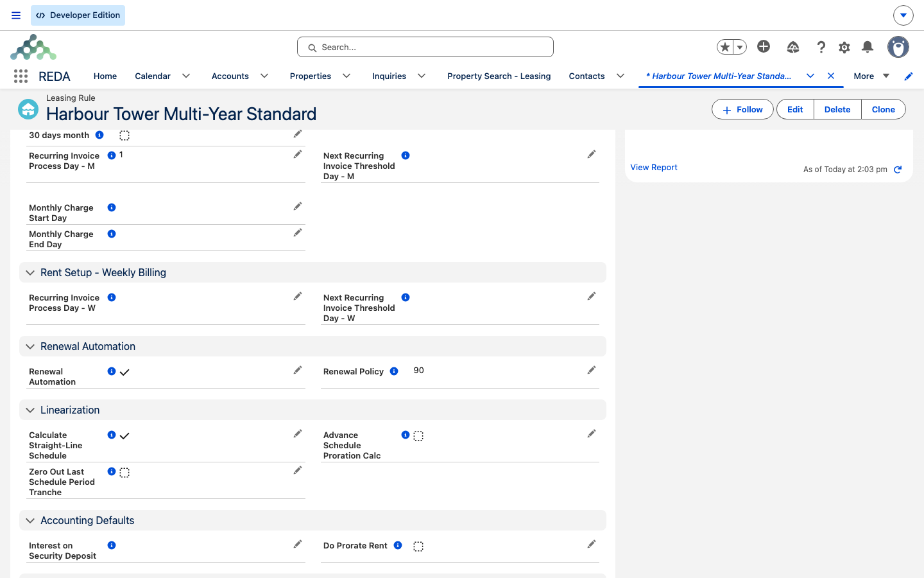Toggle Zero Out Last Schedule Period Tranche
Screen dimensions: 924x578
124,473
